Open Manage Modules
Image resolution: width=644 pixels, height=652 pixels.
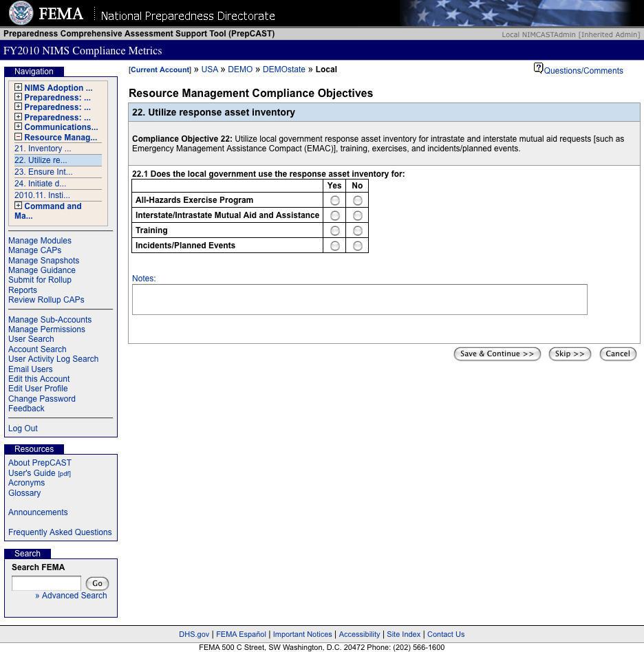tap(39, 241)
